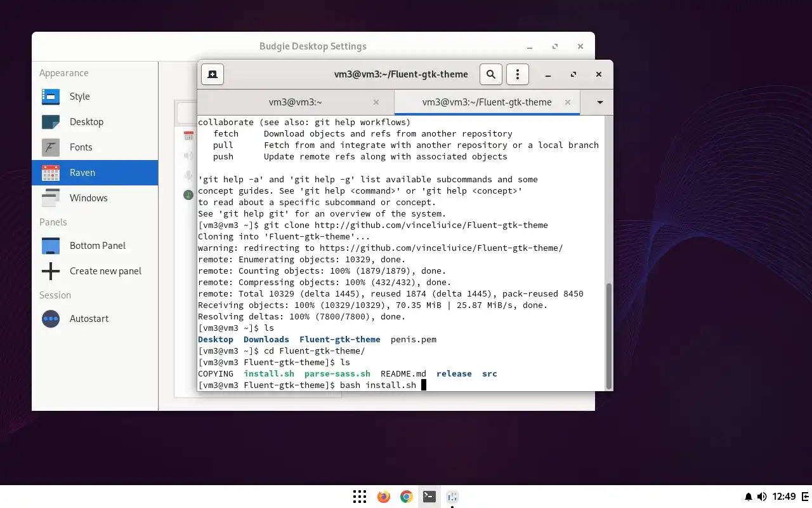The image size is (812, 508).
Task: Open Style in Budgie Desktop Settings
Action: 95,97
